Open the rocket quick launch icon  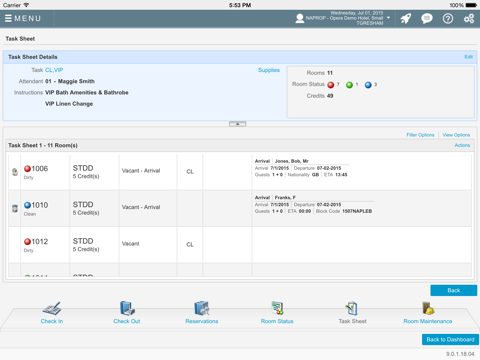406,18
